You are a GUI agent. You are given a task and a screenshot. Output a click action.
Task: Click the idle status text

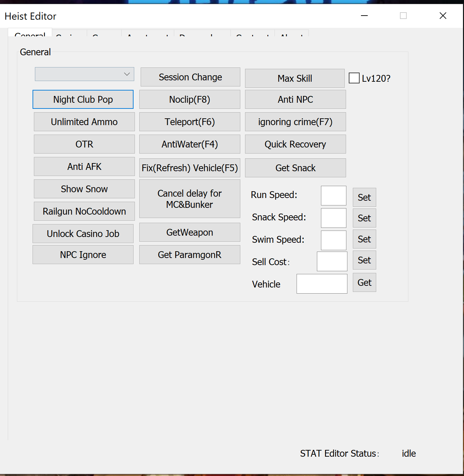pyautogui.click(x=409, y=453)
